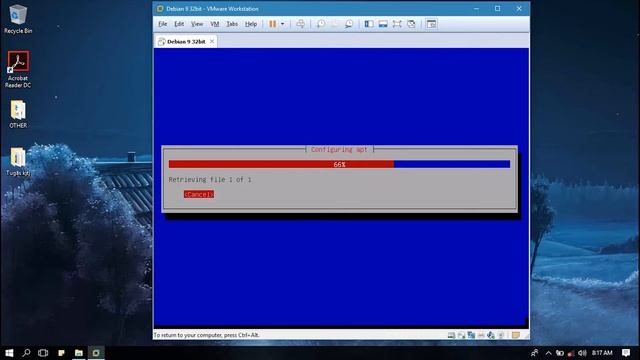Toggle the library sidebar view icon
Viewport: 640px width, 360px height.
click(369, 24)
